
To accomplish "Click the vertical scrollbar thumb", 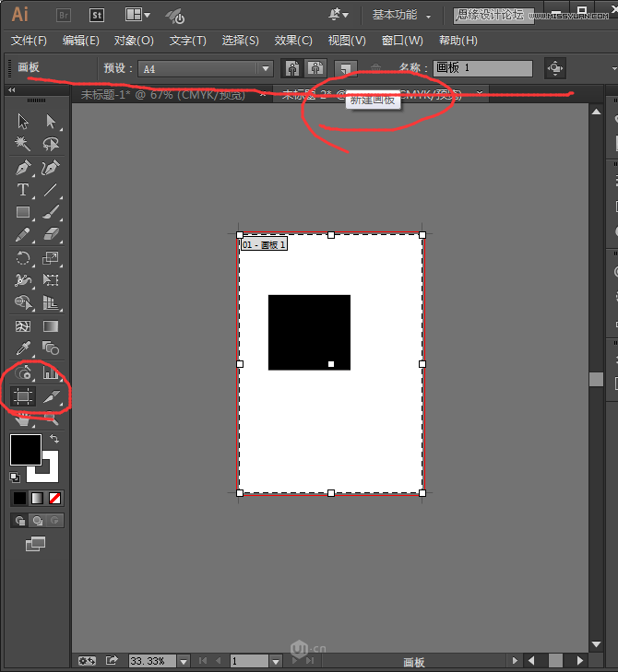I will tap(596, 379).
